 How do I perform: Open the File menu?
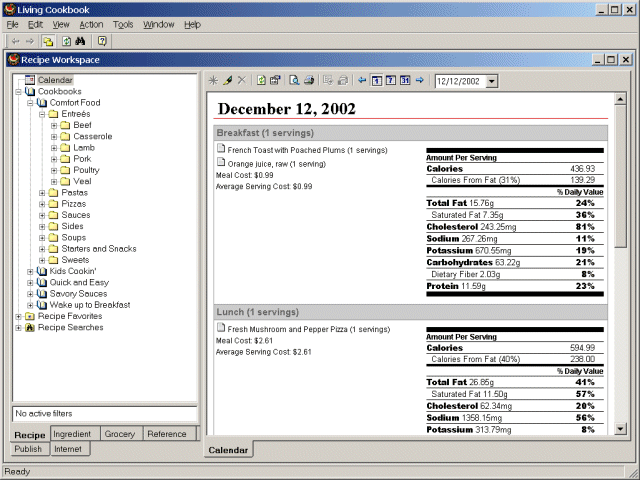click(13, 24)
